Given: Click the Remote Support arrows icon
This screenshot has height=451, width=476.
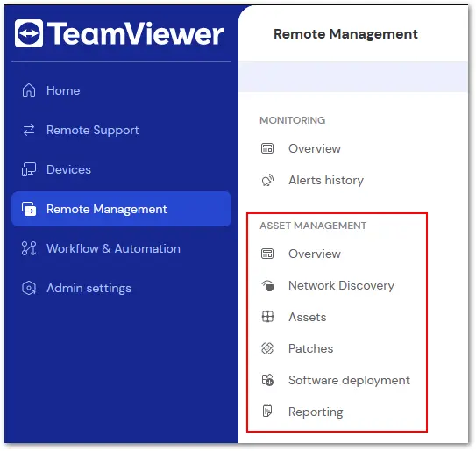Looking at the screenshot, I should (29, 130).
